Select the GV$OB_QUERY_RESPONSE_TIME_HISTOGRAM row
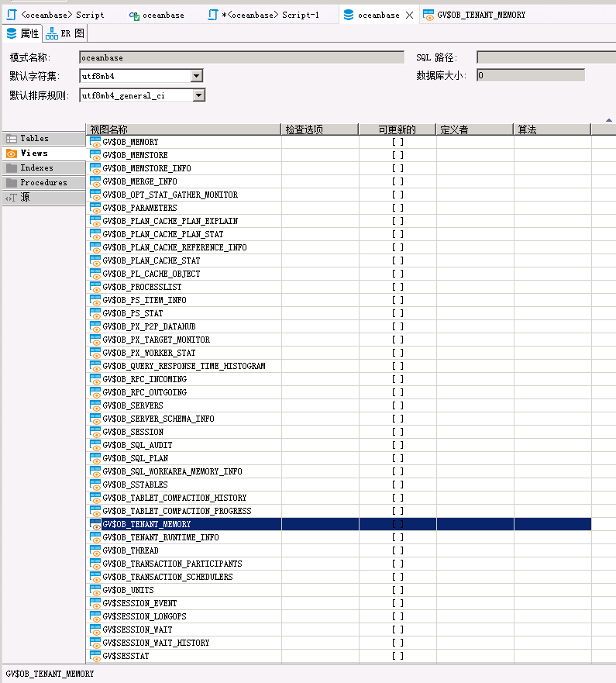Image resolution: width=616 pixels, height=683 pixels. (339, 366)
